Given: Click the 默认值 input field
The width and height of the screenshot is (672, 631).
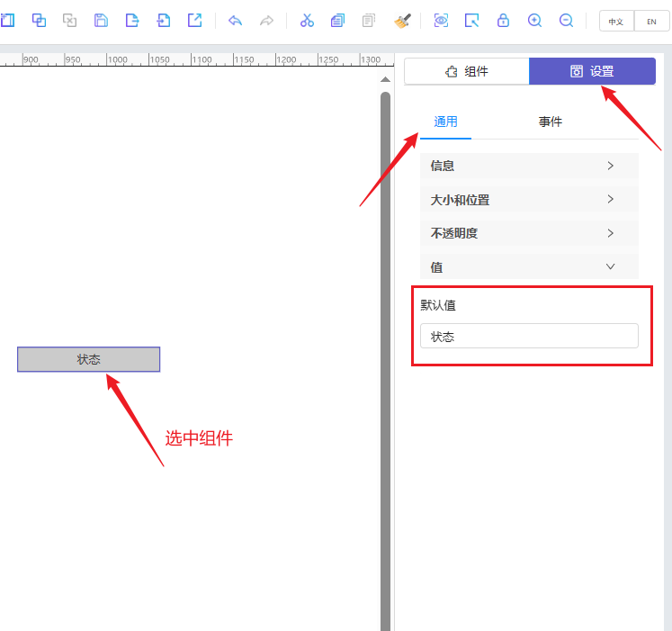Looking at the screenshot, I should point(529,337).
